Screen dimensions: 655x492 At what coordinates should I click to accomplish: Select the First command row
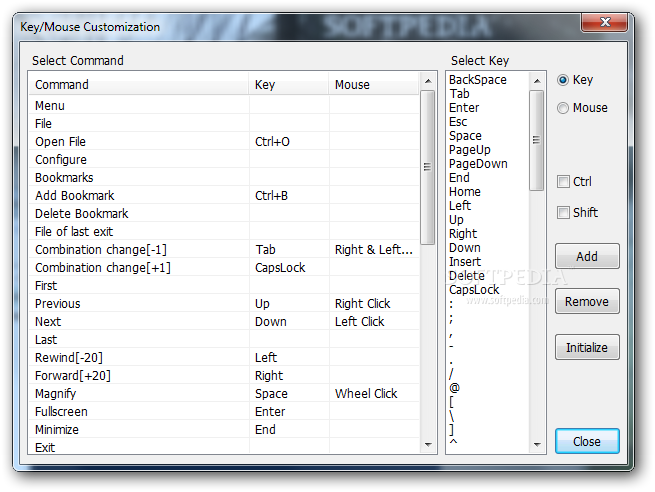pos(224,286)
